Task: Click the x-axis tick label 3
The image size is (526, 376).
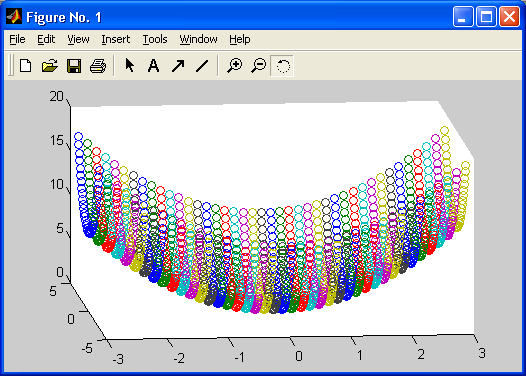Action: click(x=482, y=353)
